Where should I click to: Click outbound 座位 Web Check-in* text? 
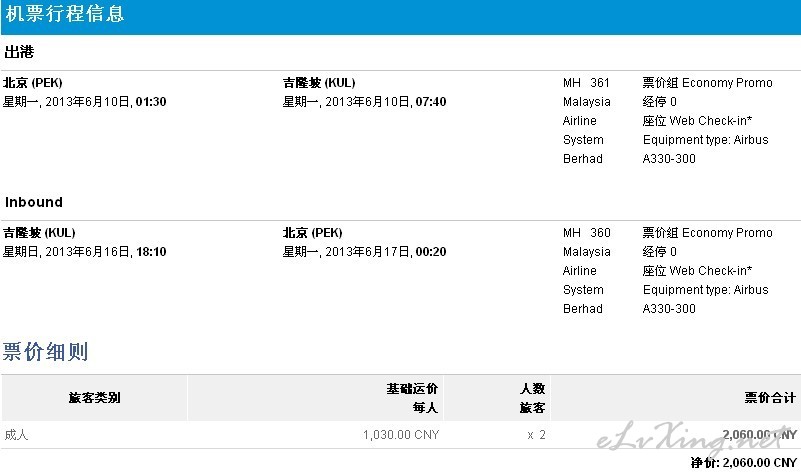pos(697,121)
